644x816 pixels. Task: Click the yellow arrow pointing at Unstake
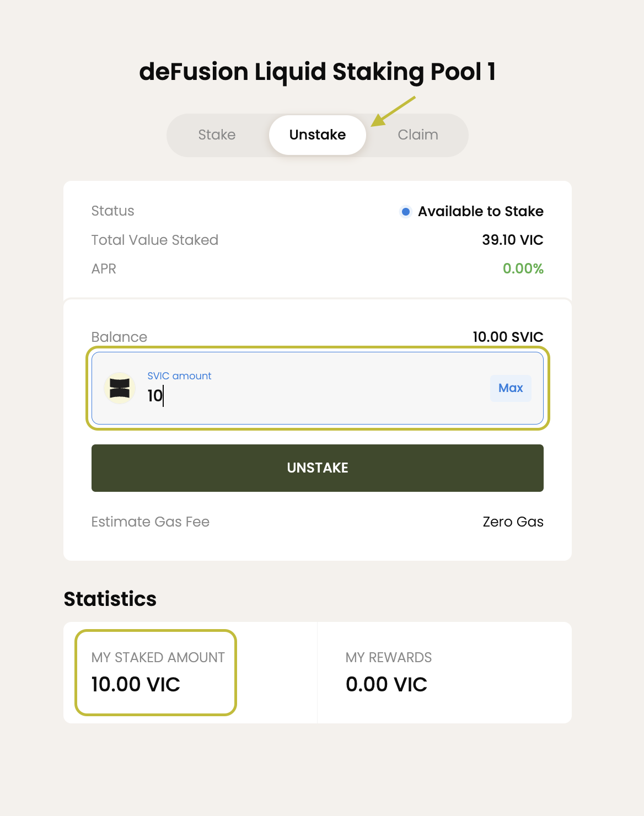tap(393, 111)
